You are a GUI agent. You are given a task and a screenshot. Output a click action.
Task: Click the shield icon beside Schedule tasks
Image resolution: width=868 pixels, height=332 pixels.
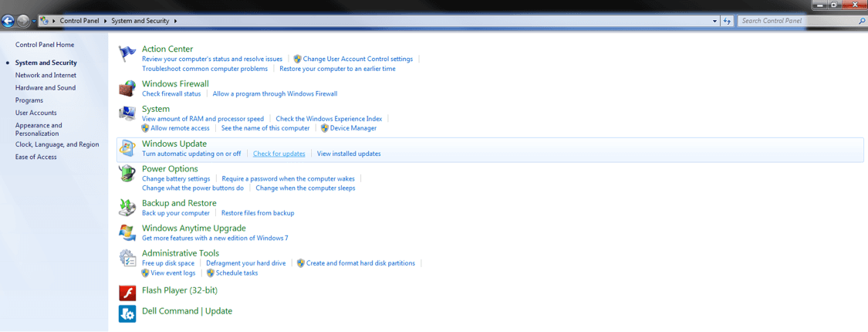point(211,273)
